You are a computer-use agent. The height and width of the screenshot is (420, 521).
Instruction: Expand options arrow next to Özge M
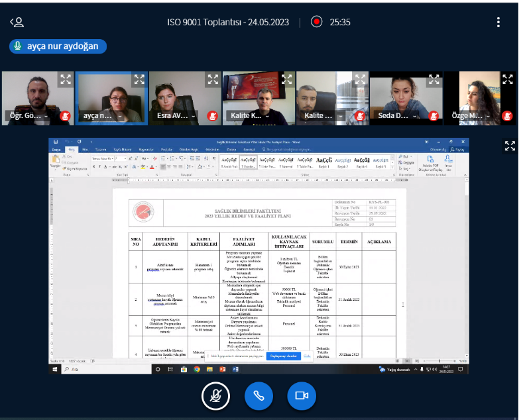488,116
